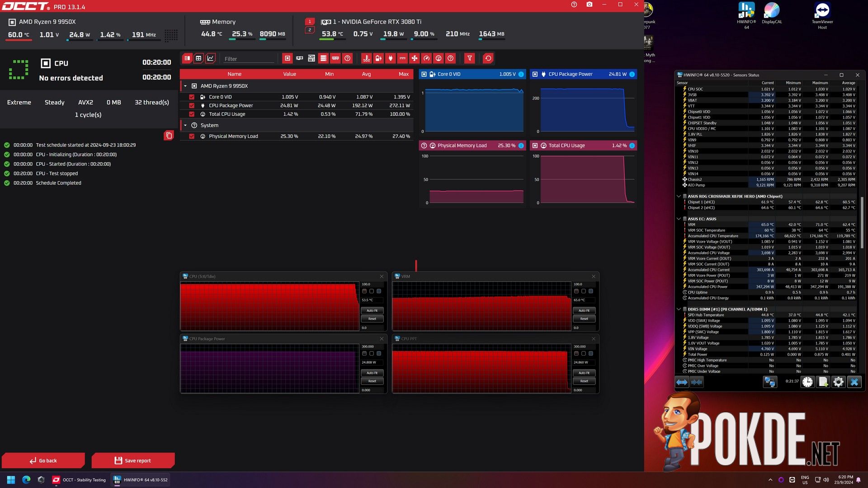Viewport: 868px width, 488px height.
Task: Take a screenshot with the OCCT camera icon
Action: (590, 5)
